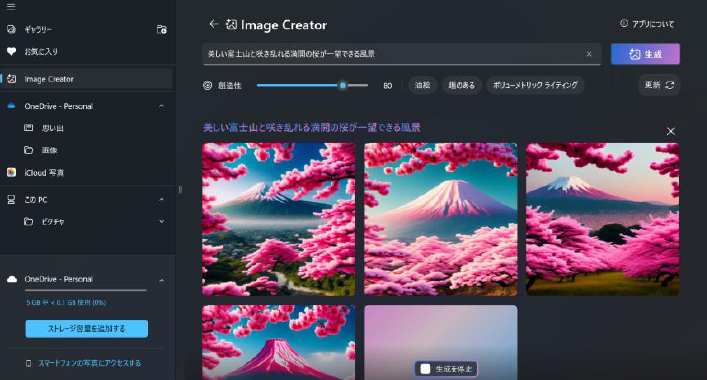
Task: Click the heart Favorites icon
Action: click(x=11, y=51)
